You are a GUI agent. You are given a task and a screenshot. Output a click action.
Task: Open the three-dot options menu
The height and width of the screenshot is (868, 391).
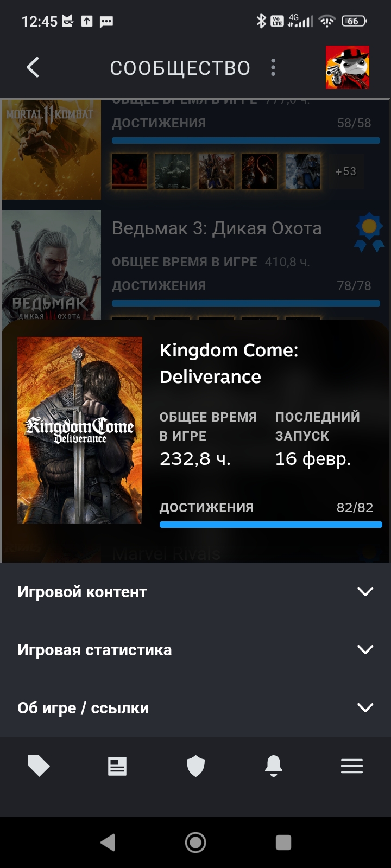pyautogui.click(x=273, y=68)
